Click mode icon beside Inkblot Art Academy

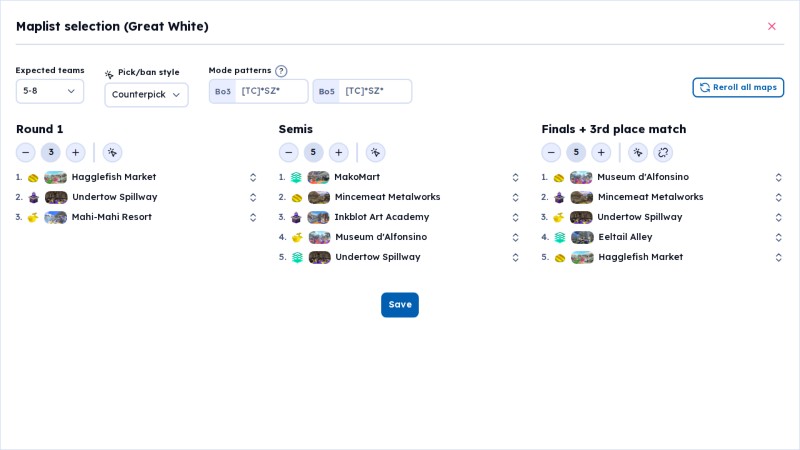(x=296, y=217)
